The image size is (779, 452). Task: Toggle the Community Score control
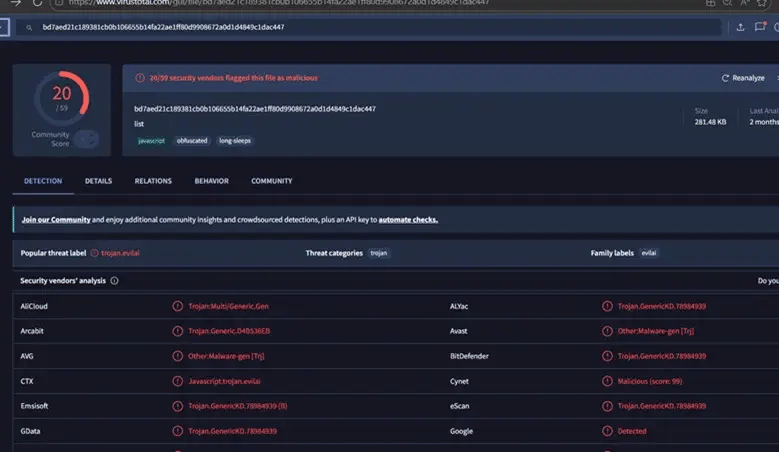point(85,139)
